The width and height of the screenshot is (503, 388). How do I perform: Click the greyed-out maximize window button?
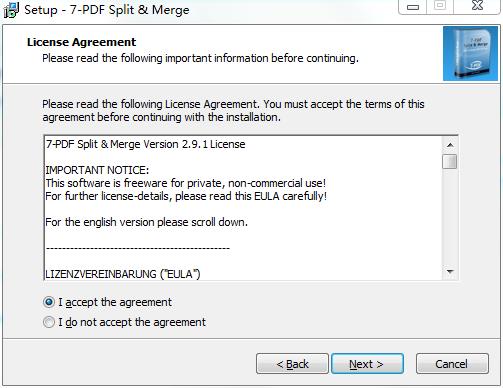[440, 6]
